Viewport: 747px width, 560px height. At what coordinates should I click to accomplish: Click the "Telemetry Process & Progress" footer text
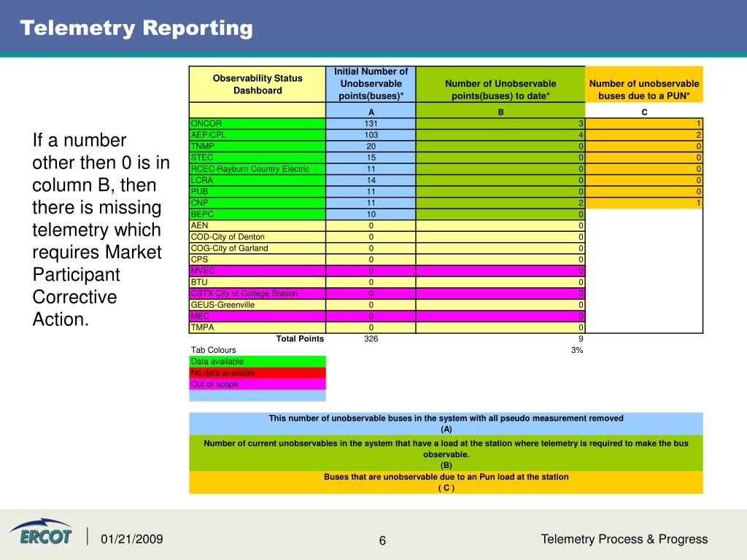pyautogui.click(x=624, y=539)
